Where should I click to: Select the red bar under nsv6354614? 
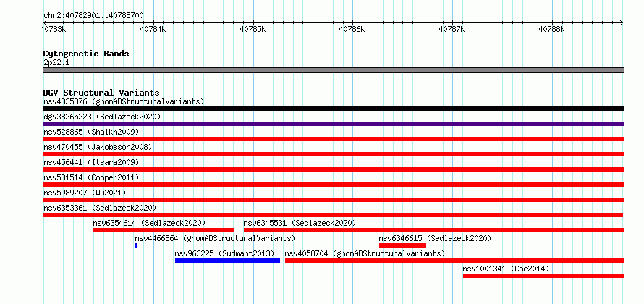(x=164, y=230)
